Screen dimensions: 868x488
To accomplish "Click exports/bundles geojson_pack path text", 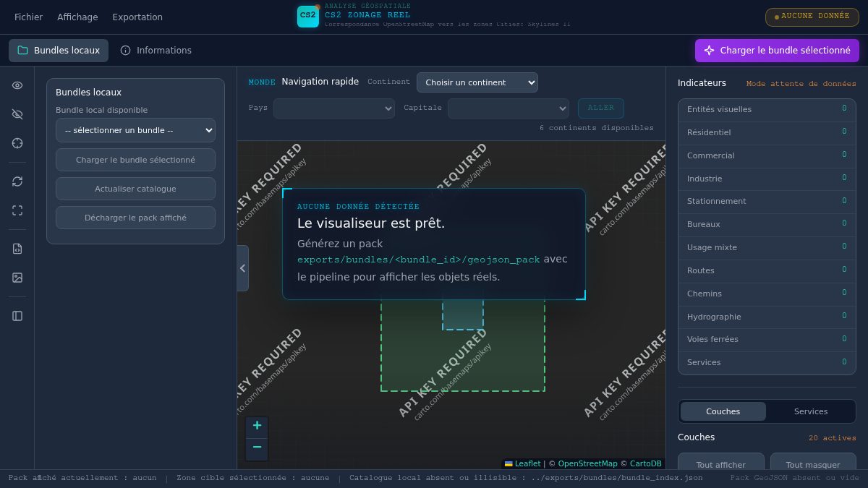I will pyautogui.click(x=419, y=260).
